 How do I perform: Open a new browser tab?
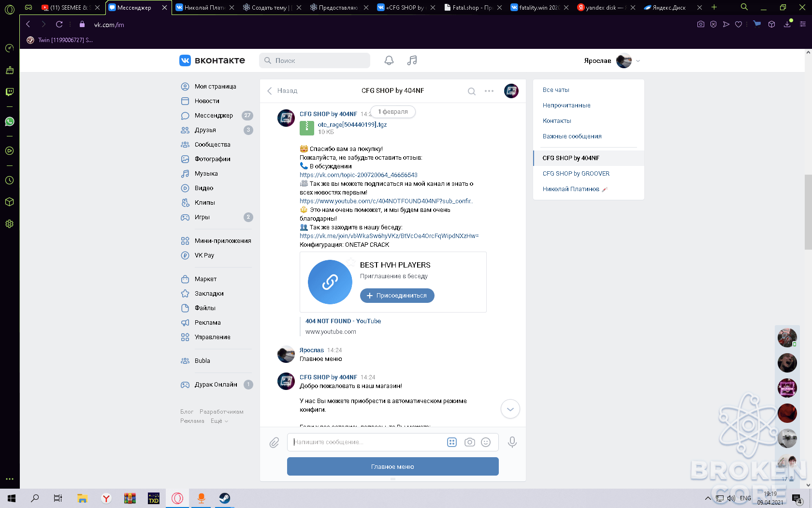tap(714, 7)
